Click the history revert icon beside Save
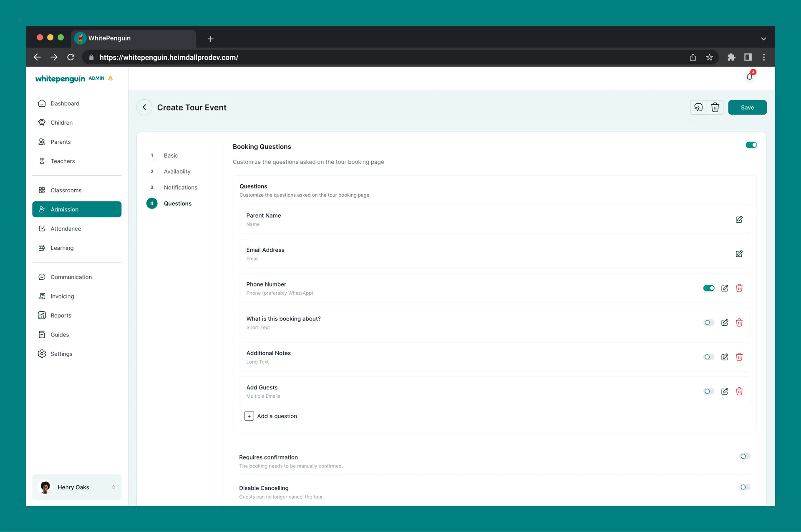 click(x=698, y=108)
